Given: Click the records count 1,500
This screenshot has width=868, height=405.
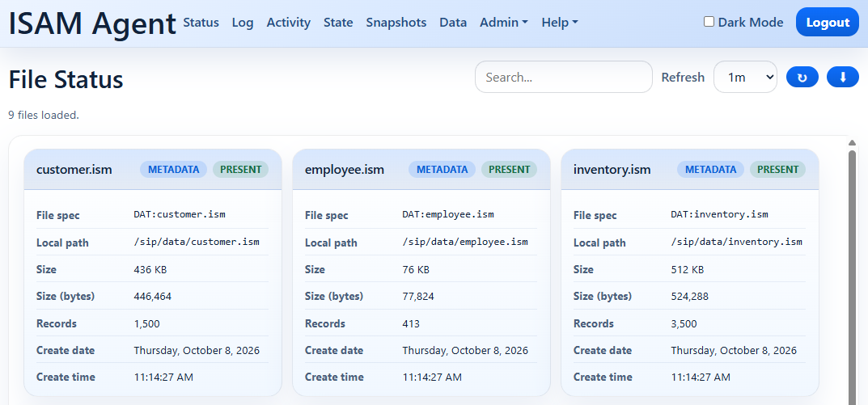Looking at the screenshot, I should pos(146,323).
